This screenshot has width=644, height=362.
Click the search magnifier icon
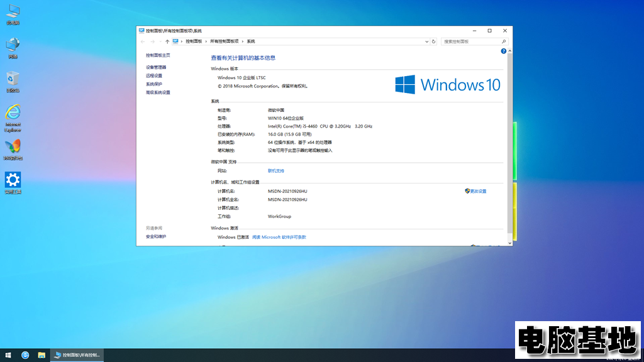(x=504, y=41)
